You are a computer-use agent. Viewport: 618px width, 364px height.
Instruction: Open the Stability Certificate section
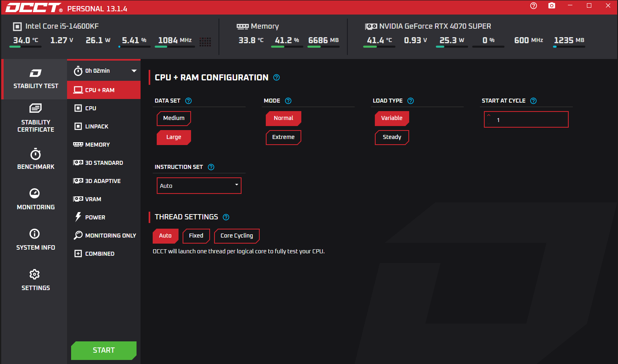(36, 118)
